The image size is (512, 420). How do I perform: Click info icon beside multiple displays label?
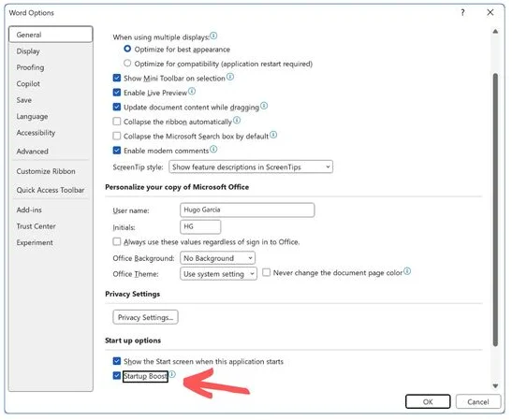(213, 36)
